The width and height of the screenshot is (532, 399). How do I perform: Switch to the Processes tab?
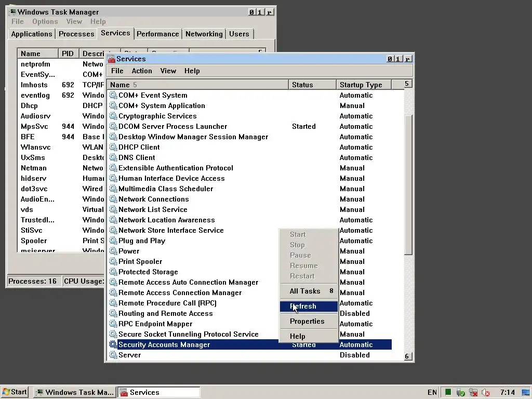click(76, 34)
